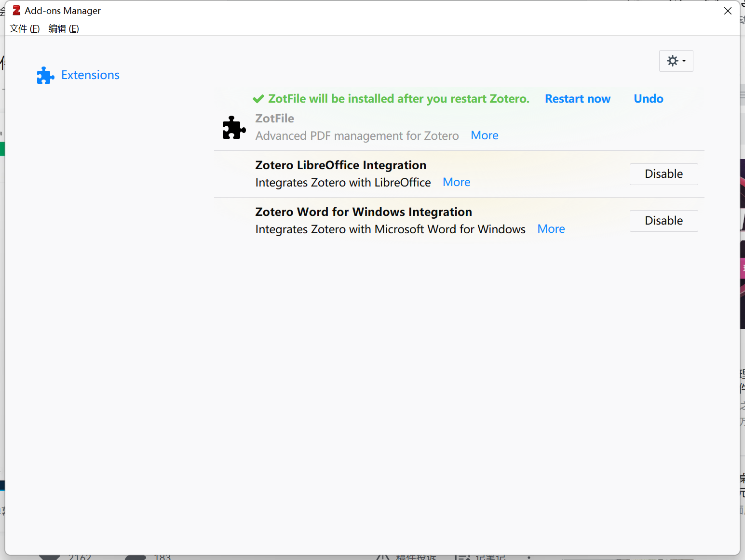Image resolution: width=745 pixels, height=560 pixels.
Task: Open the 文件 (F) menu
Action: pyautogui.click(x=25, y=29)
